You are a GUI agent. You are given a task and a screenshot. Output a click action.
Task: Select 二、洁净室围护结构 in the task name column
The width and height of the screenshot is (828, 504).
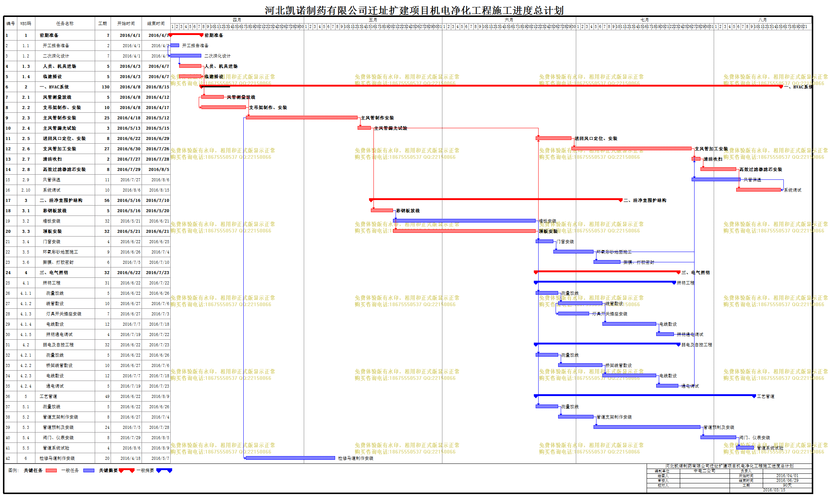[x=61, y=200]
